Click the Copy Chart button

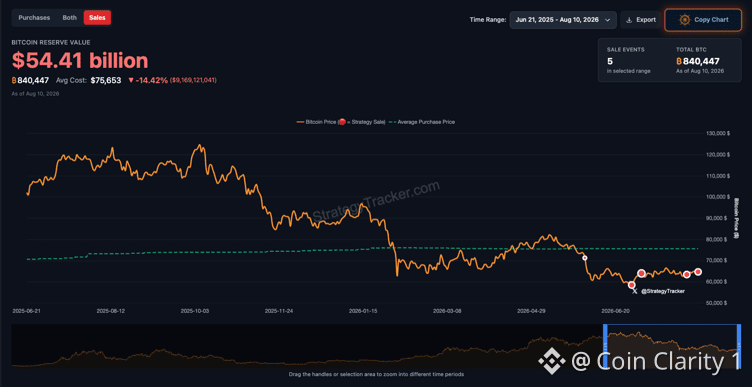[703, 20]
